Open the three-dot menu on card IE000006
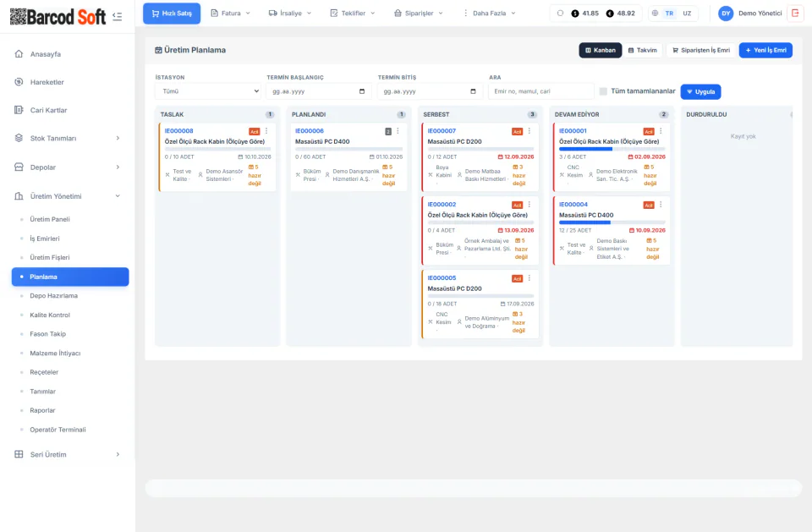Image resolution: width=812 pixels, height=532 pixels. point(398,131)
